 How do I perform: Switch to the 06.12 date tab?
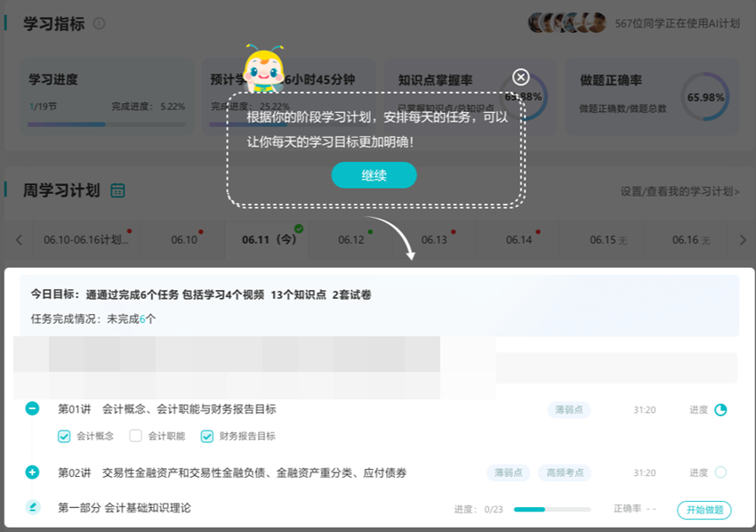[350, 238]
